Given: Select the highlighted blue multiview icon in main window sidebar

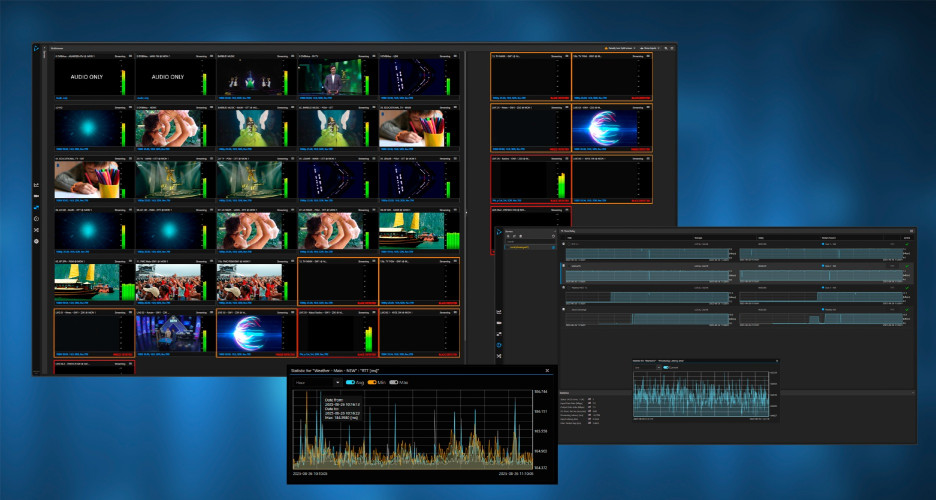Looking at the screenshot, I should point(36,207).
